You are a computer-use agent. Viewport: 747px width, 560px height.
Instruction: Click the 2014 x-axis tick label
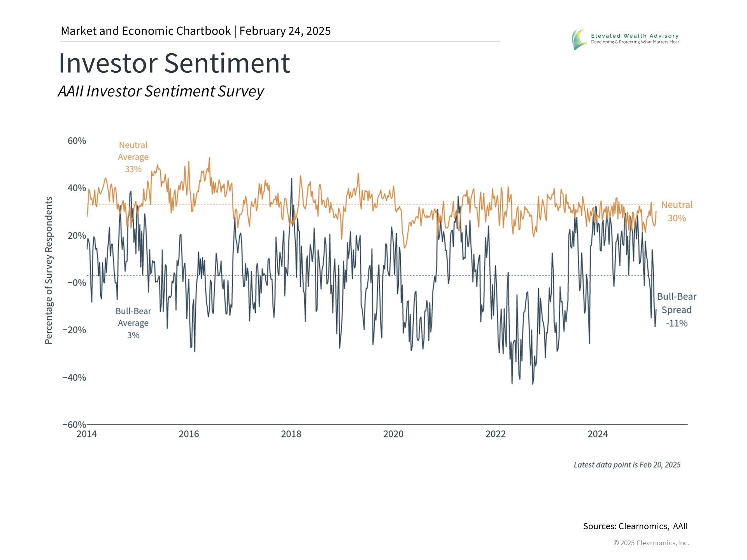[86, 434]
